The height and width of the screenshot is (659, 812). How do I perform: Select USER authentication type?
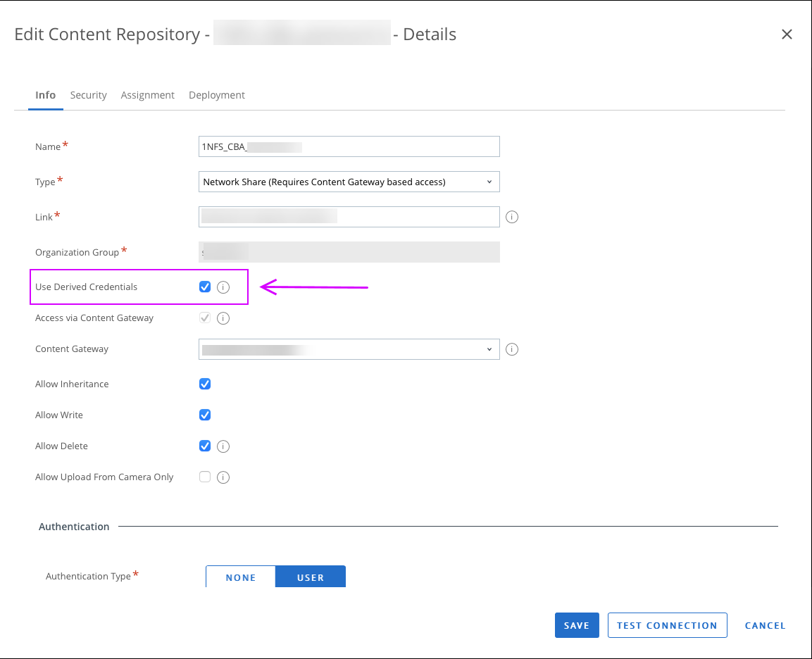310,577
